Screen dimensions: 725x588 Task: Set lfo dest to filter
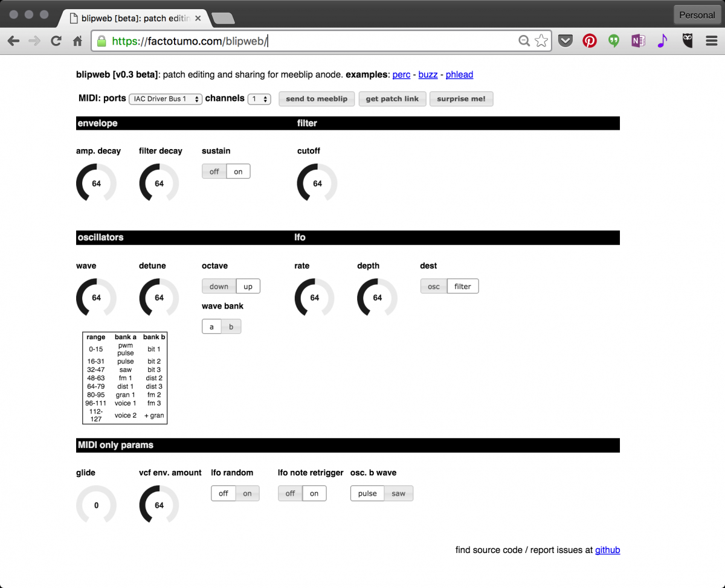pyautogui.click(x=463, y=286)
